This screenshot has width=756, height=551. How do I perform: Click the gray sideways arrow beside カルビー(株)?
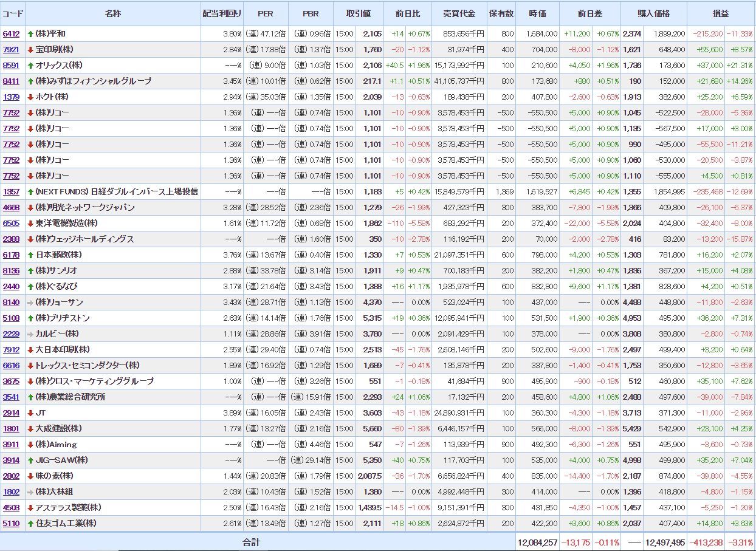click(30, 334)
